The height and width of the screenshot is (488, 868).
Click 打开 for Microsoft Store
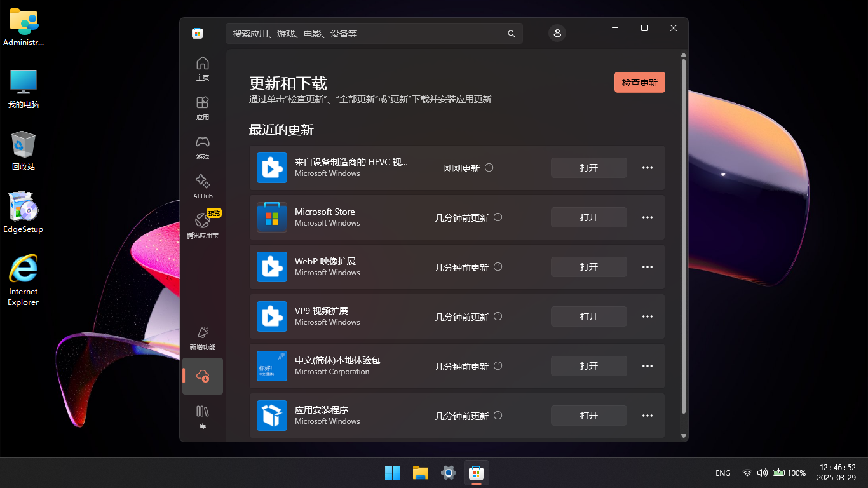pos(589,217)
